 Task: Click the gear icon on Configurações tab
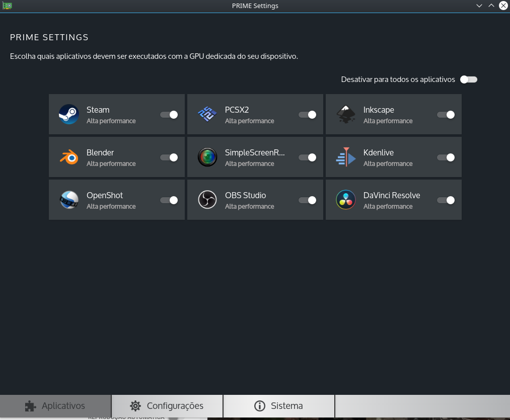point(135,406)
